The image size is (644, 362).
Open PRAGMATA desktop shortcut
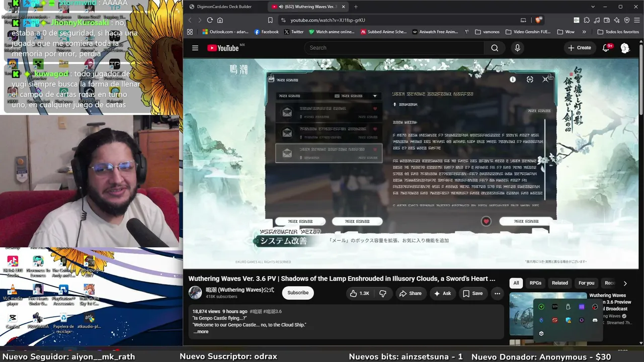coord(38,321)
